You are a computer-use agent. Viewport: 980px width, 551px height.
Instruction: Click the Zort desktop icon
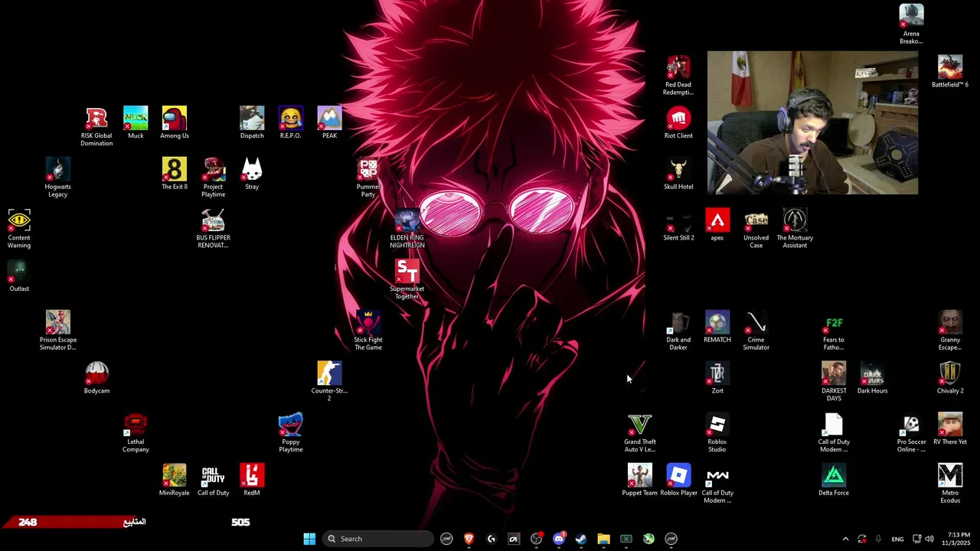(717, 378)
